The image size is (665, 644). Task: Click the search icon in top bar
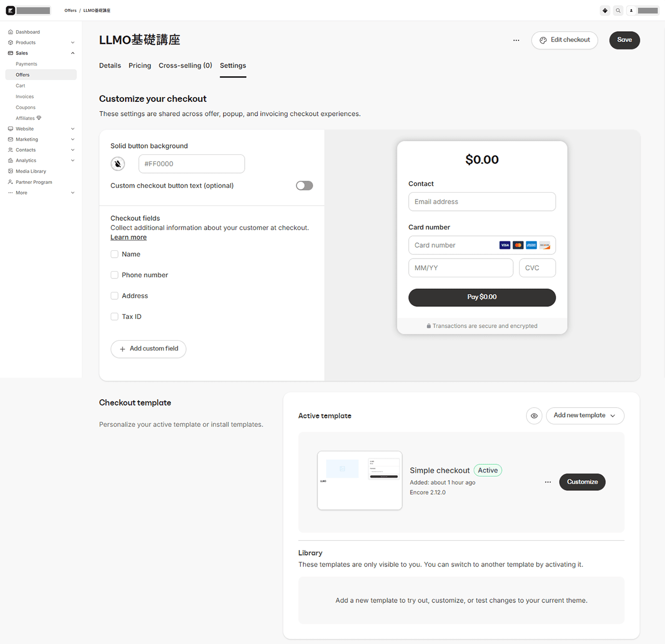pyautogui.click(x=618, y=10)
